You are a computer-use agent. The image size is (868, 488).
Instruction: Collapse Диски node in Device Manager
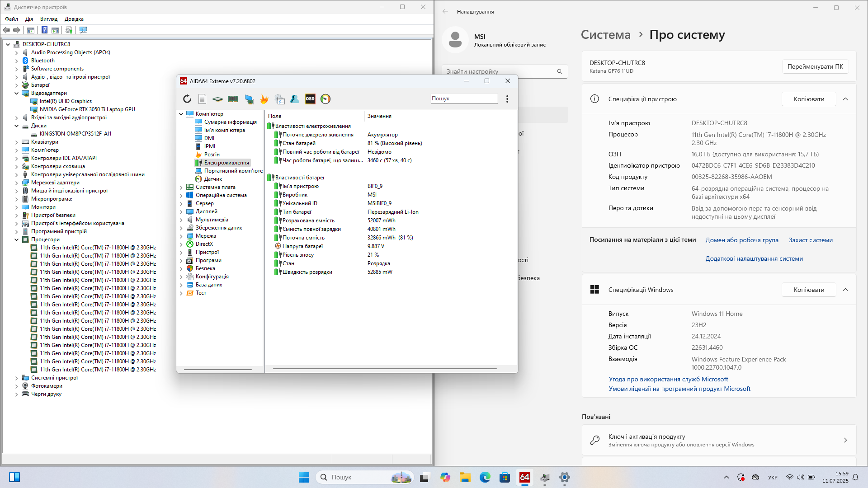[17, 126]
